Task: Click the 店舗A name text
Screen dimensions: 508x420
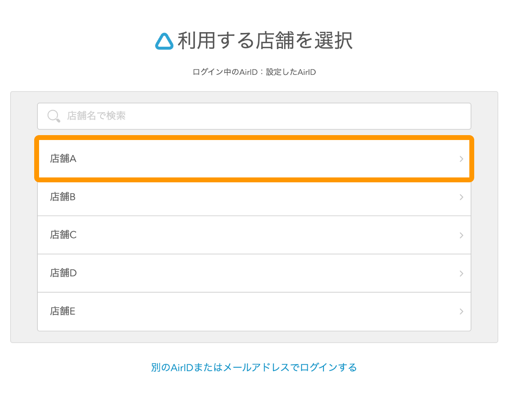Action: click(63, 159)
